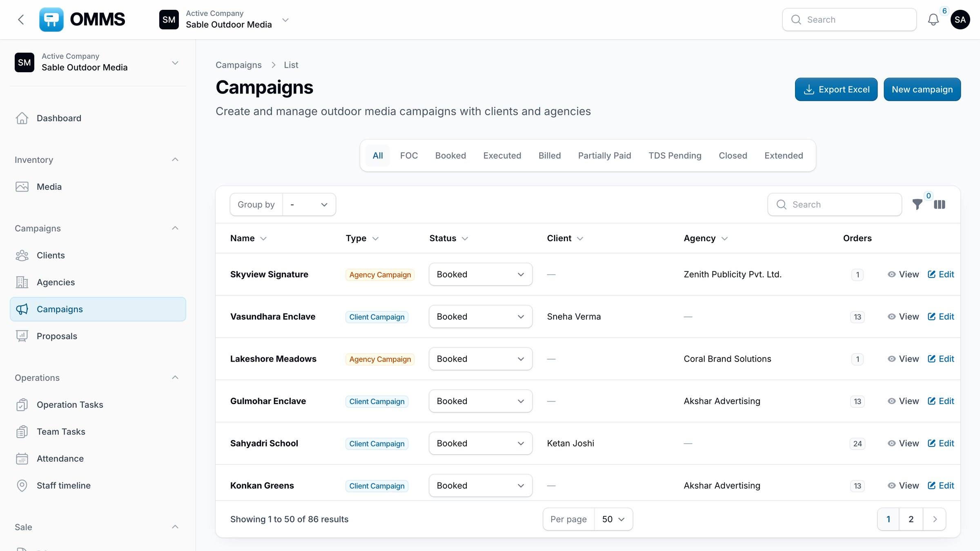Switch to Partially Paid tab
This screenshot has width=980, height=551.
coord(604,156)
